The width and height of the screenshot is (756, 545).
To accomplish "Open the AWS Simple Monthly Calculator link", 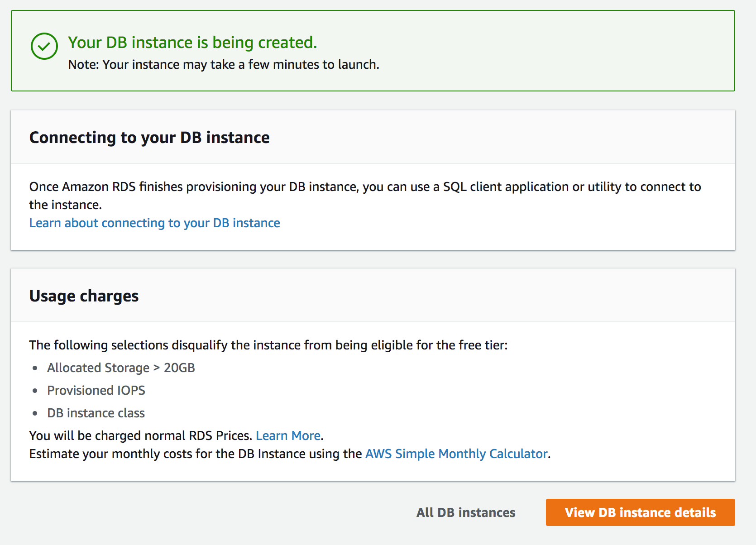I will (456, 454).
